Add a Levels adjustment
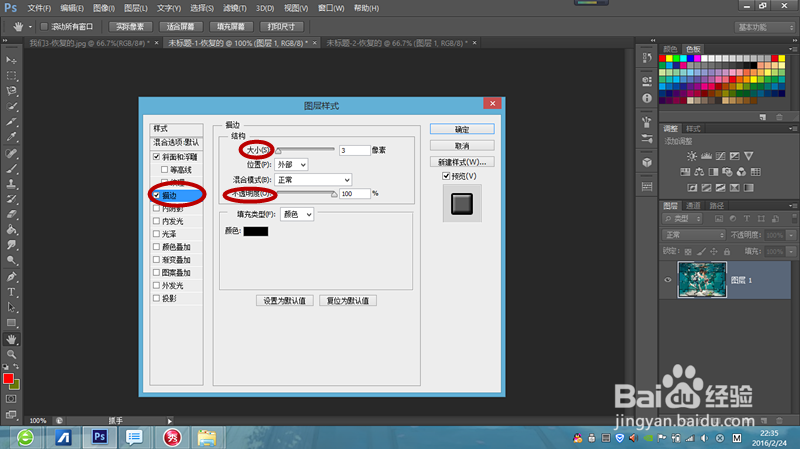 706,156
